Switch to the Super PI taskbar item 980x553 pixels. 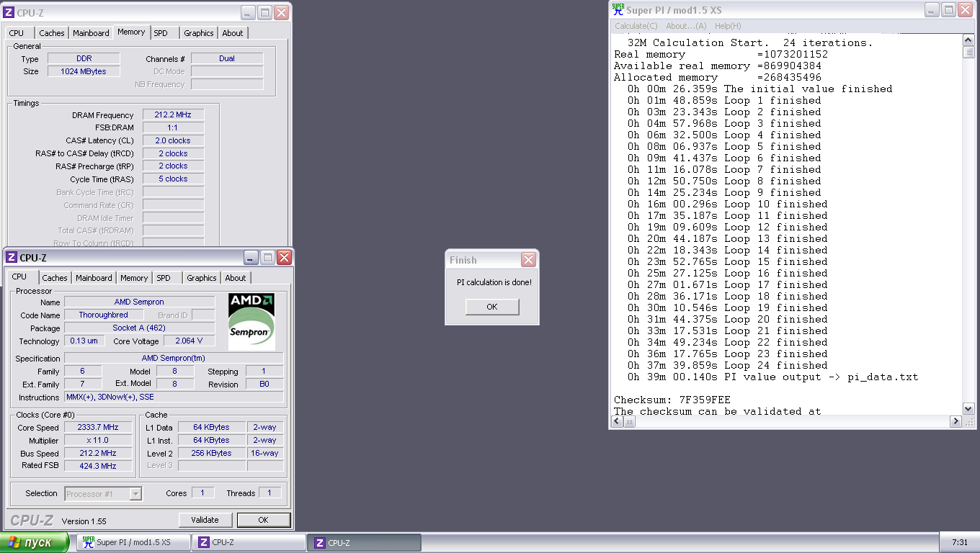134,542
